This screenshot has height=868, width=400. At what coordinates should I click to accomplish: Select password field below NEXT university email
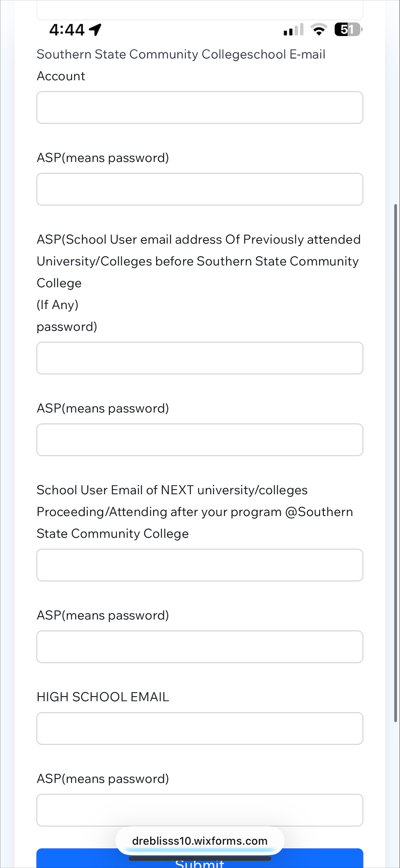tap(200, 647)
